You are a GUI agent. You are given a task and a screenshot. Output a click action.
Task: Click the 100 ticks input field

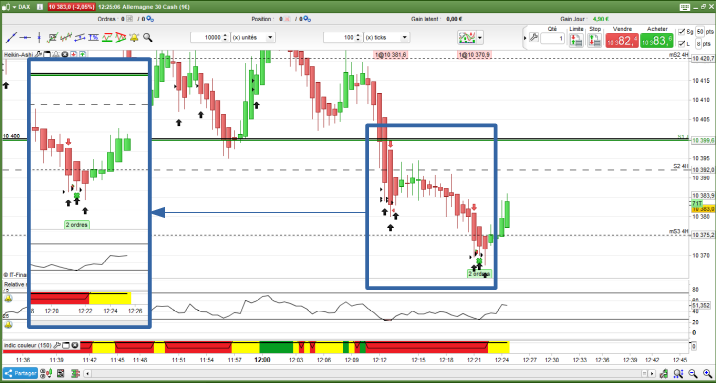pyautogui.click(x=339, y=37)
